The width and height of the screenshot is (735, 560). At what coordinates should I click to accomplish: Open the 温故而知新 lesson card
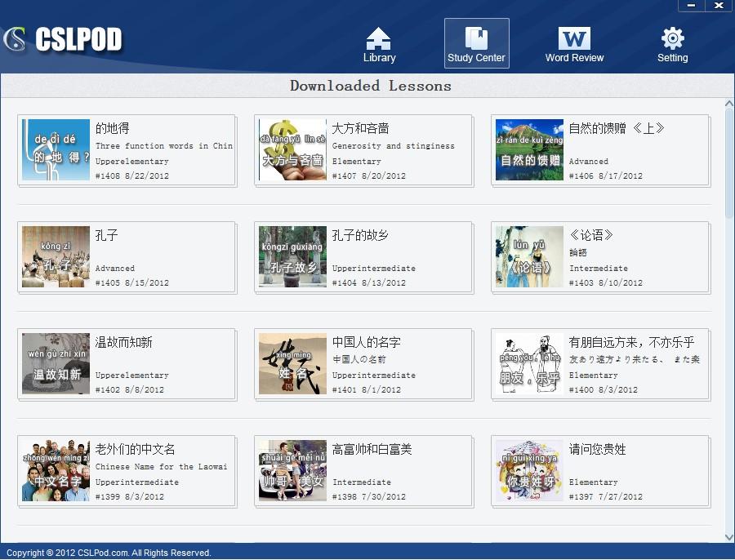click(127, 364)
